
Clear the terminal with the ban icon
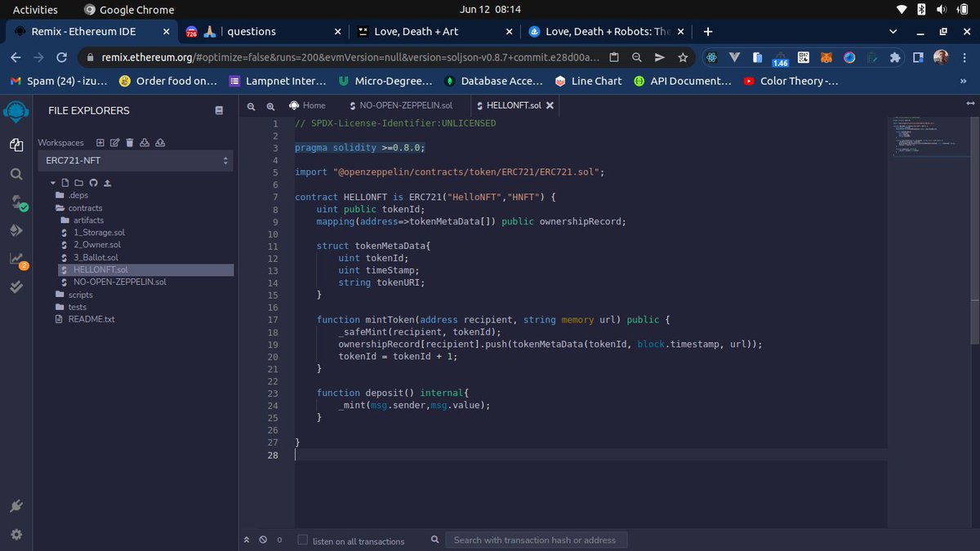pos(263,540)
